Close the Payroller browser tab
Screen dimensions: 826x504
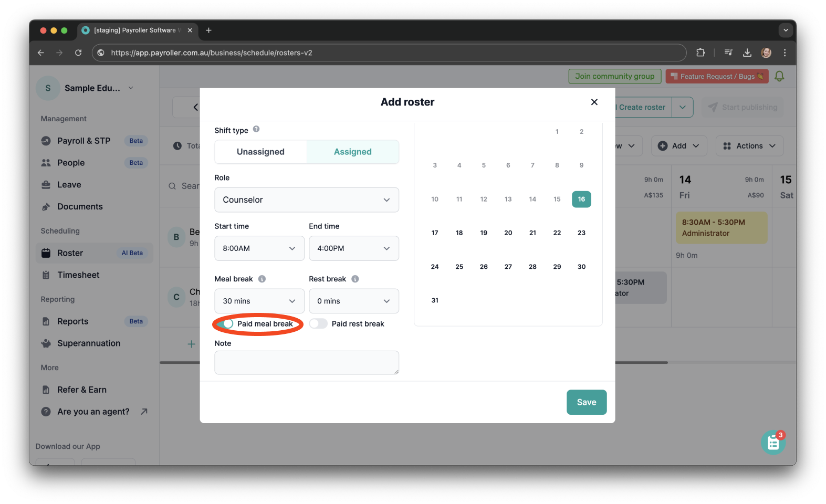click(x=190, y=30)
